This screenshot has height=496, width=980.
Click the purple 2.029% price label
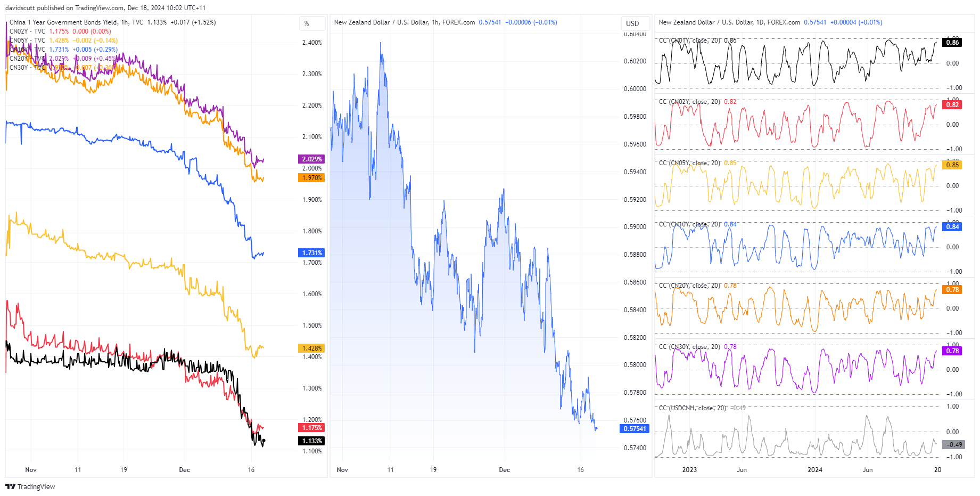(x=311, y=159)
